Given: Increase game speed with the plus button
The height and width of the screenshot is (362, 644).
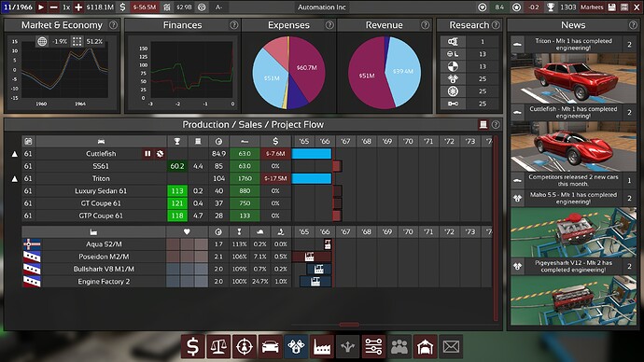Looking at the screenshot, I should tap(78, 7).
